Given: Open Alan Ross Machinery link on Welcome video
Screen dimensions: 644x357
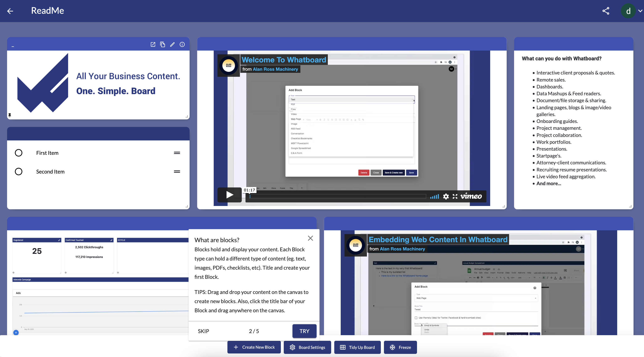Looking at the screenshot, I should click(275, 69).
